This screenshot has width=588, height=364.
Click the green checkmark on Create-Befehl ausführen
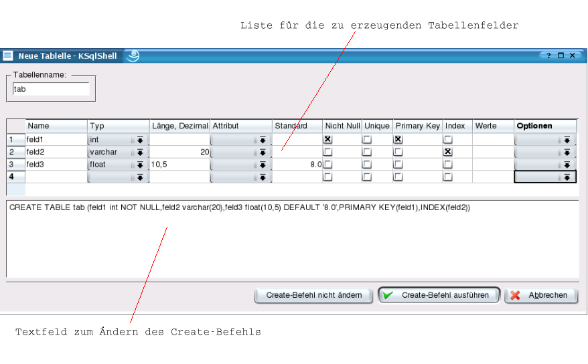tap(388, 295)
